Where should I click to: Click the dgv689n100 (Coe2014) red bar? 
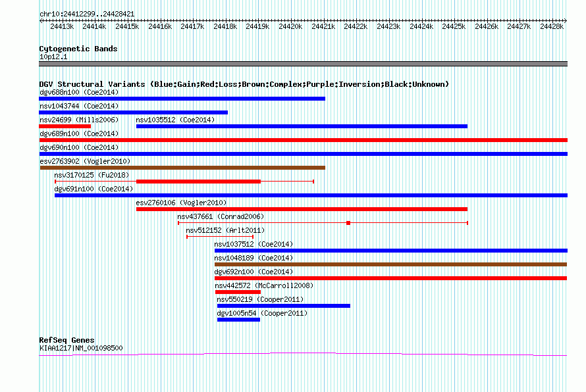tap(303, 140)
